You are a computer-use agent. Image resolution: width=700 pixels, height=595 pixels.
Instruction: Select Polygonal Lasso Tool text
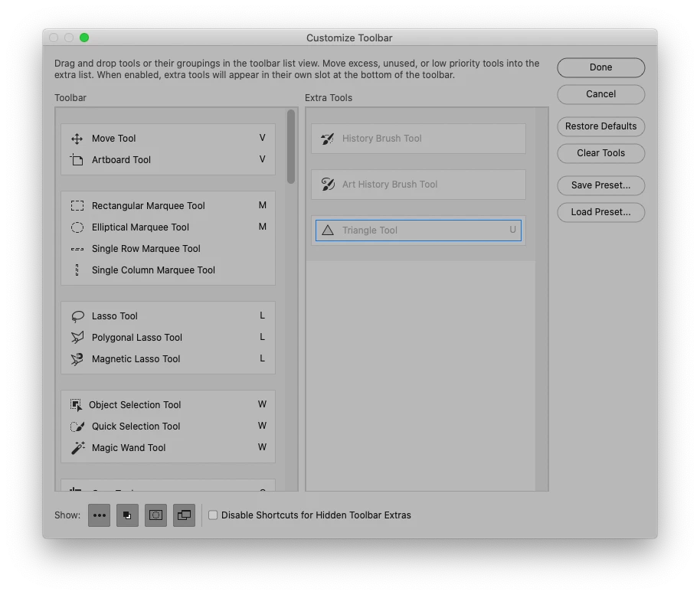137,338
